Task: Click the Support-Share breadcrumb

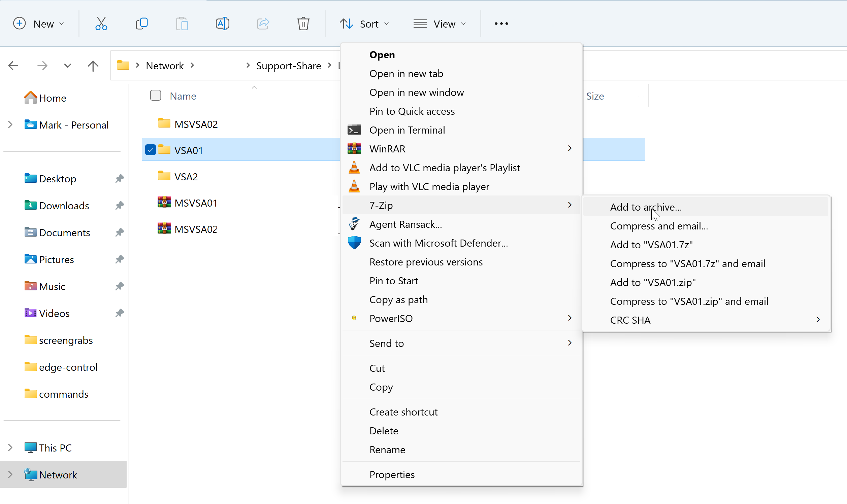Action: pos(289,66)
